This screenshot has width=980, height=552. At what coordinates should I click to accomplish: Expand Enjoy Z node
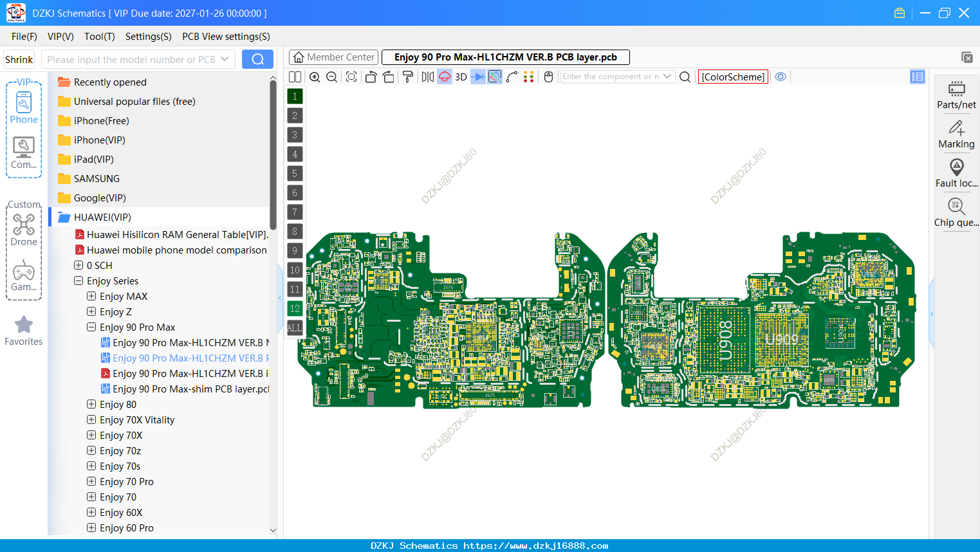(x=91, y=311)
